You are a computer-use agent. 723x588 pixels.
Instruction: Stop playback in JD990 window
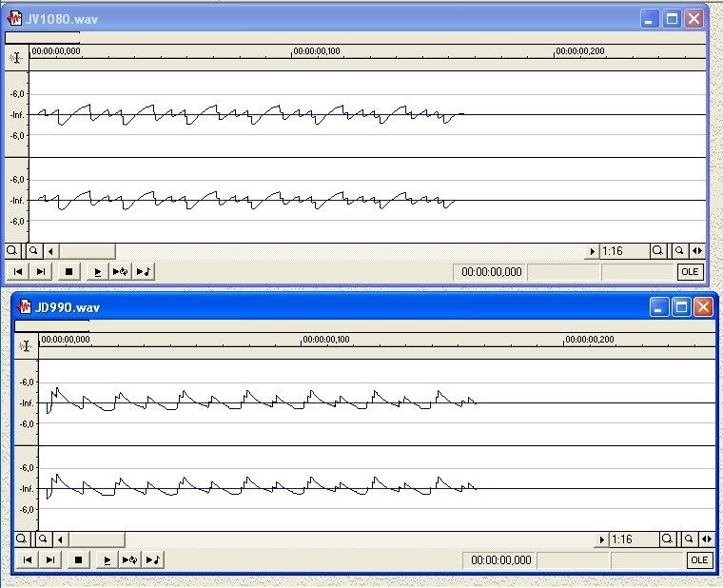[78, 559]
